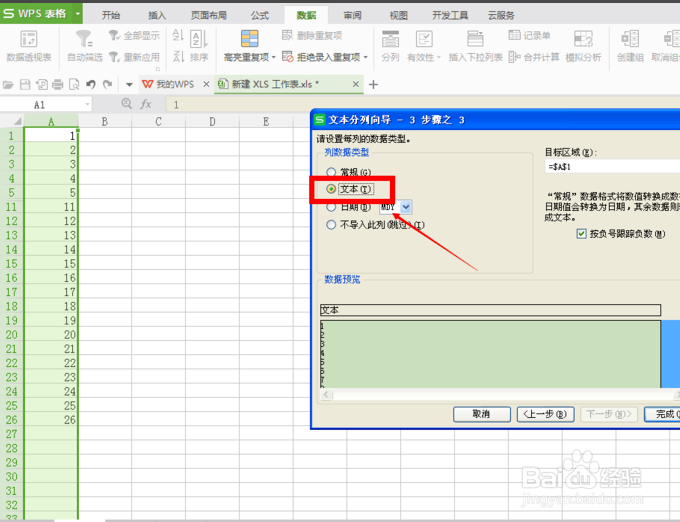Click the 创建组 create group icon
This screenshot has height=522, width=680.
630,39
